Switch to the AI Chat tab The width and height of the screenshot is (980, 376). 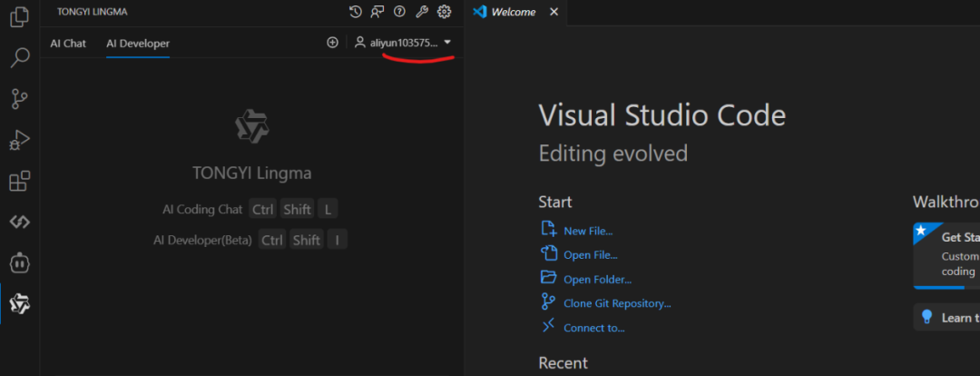[68, 44]
